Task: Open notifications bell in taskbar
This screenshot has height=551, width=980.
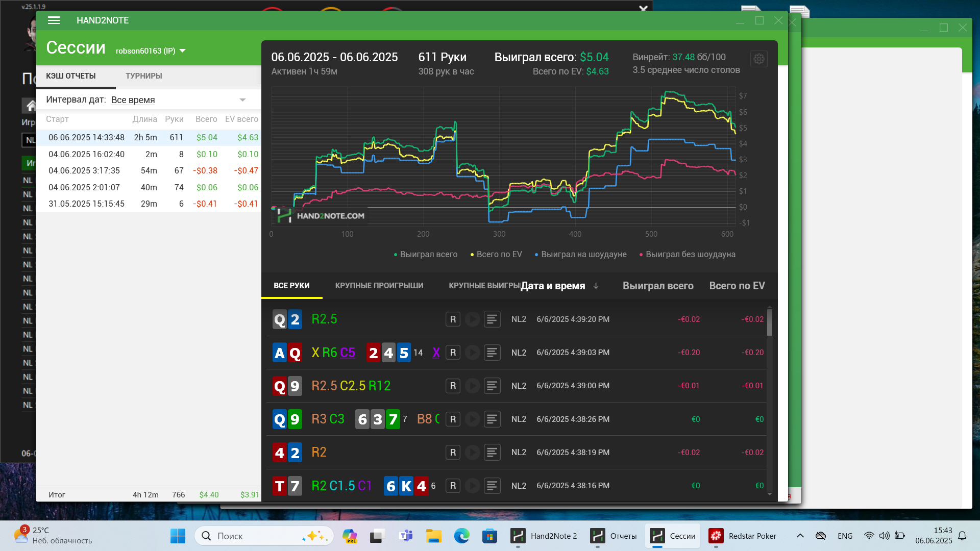Action: click(x=962, y=536)
